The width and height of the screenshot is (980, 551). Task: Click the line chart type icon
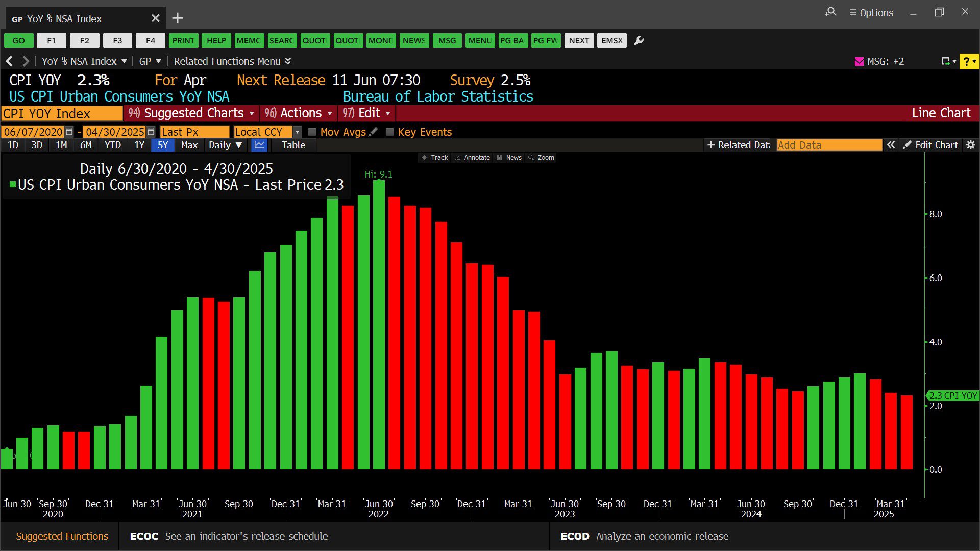pyautogui.click(x=259, y=145)
